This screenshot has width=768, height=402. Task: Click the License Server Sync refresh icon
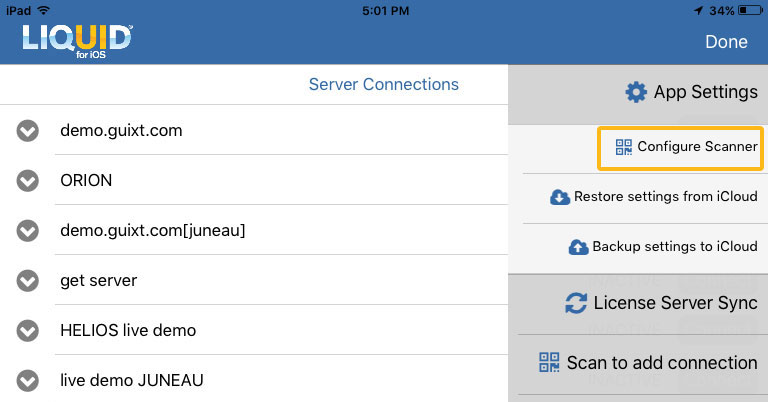(576, 303)
